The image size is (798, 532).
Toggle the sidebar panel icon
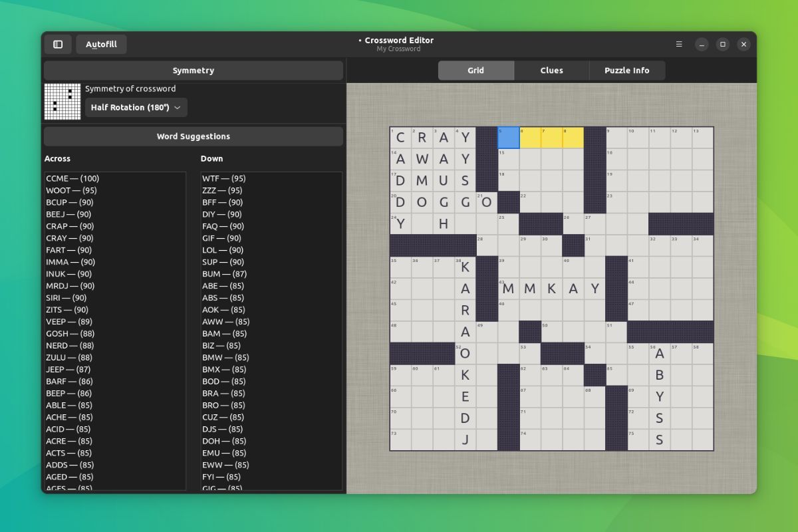click(x=57, y=44)
